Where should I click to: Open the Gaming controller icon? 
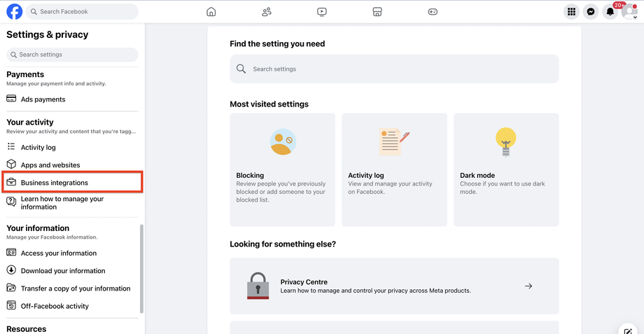(433, 12)
